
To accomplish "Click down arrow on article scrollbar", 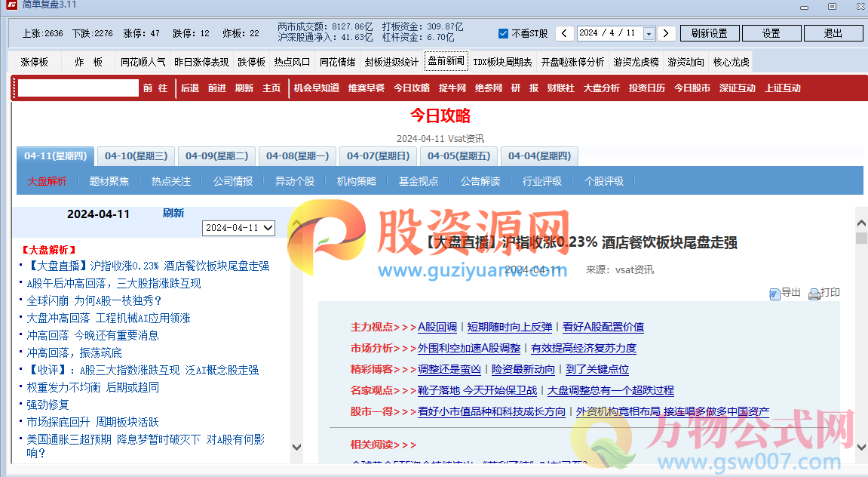I will point(861,447).
